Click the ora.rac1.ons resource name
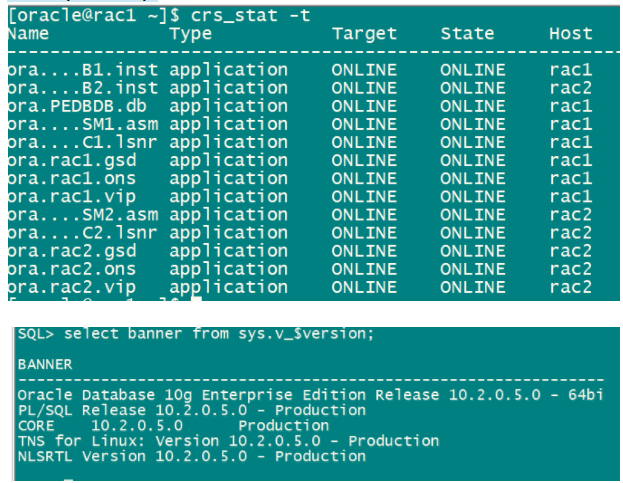This screenshot has width=623, height=483. 72,178
